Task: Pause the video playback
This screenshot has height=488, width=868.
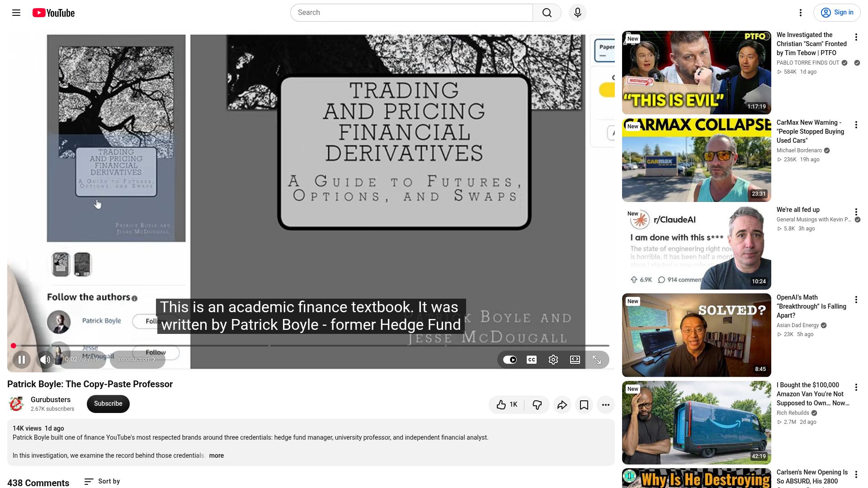Action: pyautogui.click(x=21, y=360)
